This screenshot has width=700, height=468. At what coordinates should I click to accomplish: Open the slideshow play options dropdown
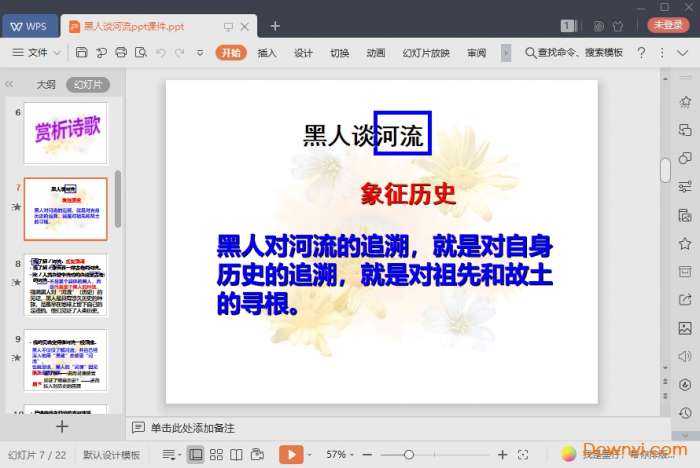click(x=309, y=455)
